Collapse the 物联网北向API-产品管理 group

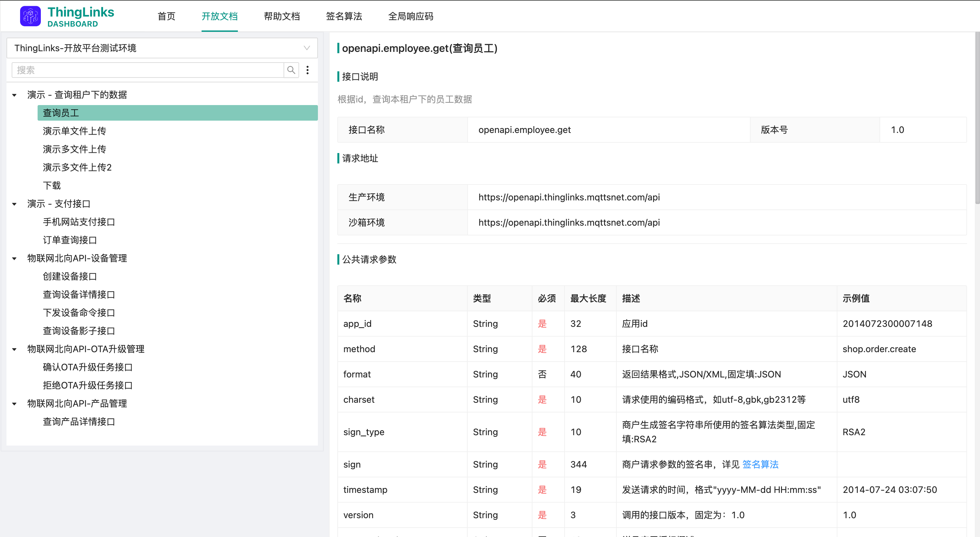[x=15, y=403]
